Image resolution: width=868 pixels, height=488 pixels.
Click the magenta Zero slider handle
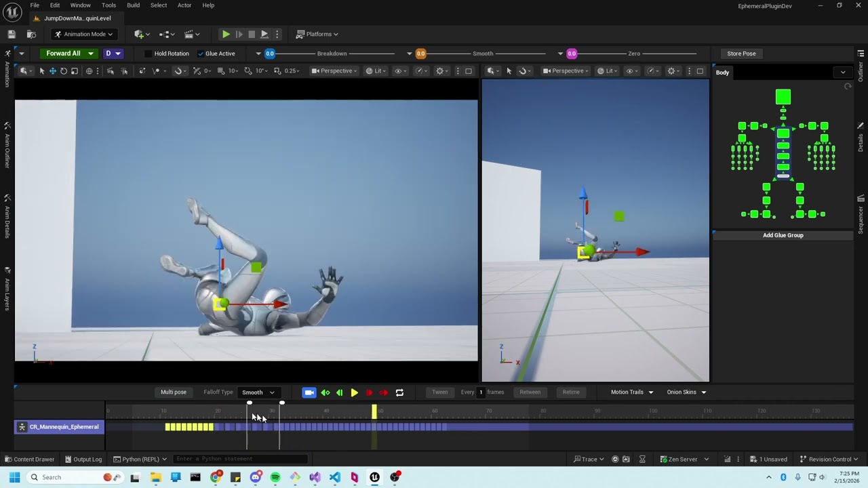point(572,54)
